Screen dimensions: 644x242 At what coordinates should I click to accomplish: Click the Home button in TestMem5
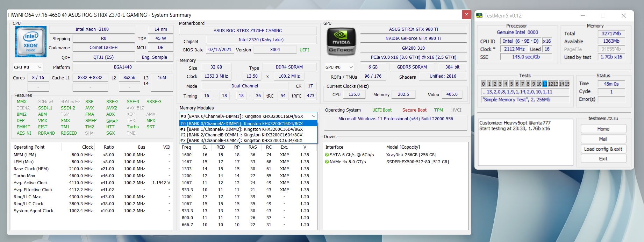point(603,129)
